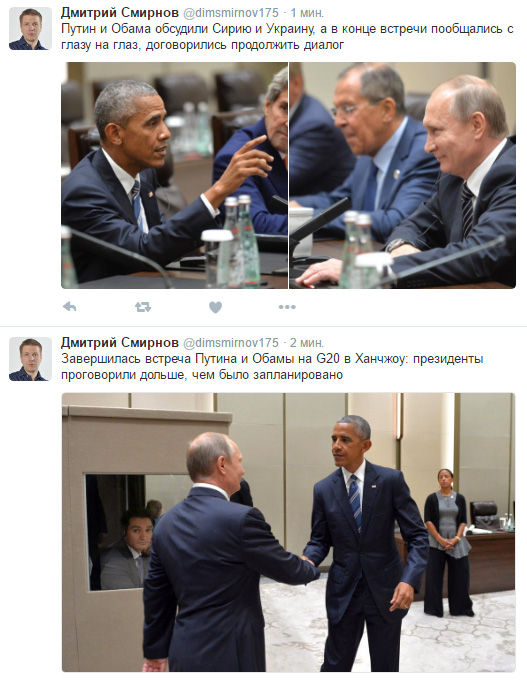Open the '1 мин.' timestamp of first tweet
The width and height of the screenshot is (527, 680).
point(307,13)
